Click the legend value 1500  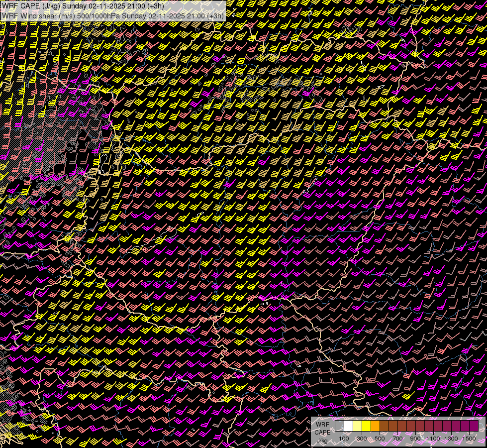tap(469, 439)
